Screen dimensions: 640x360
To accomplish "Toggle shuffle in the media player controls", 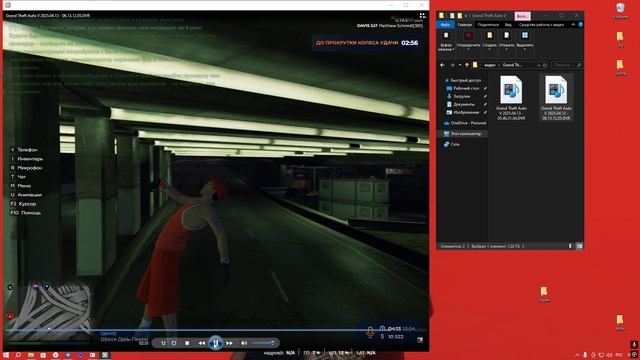I will (x=163, y=343).
